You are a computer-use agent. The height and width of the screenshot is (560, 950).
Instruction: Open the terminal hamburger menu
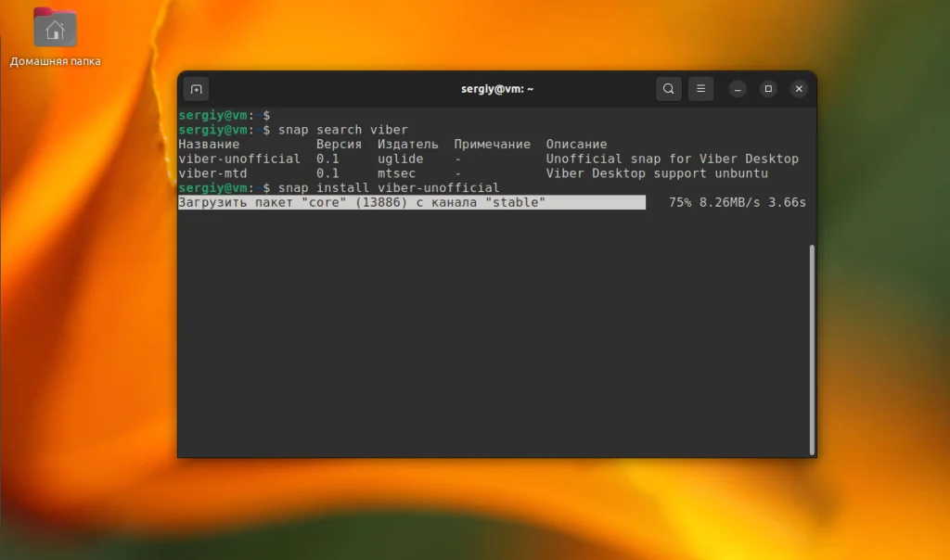tap(700, 88)
